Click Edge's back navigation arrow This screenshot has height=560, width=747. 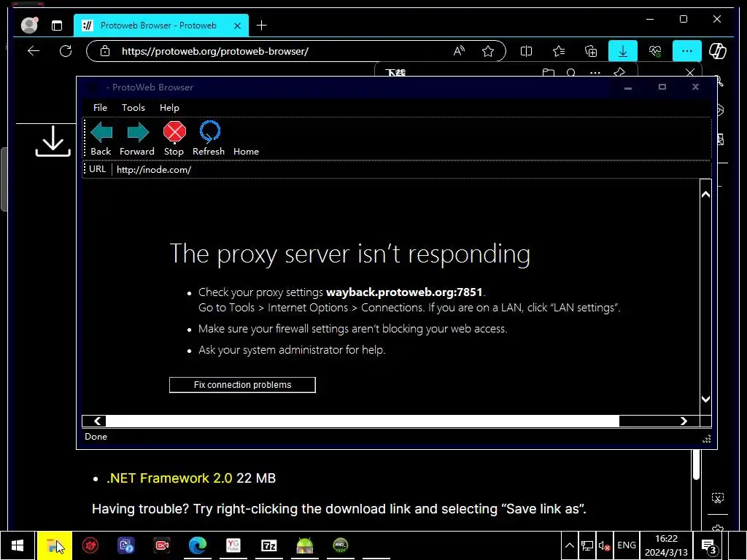pyautogui.click(x=34, y=51)
